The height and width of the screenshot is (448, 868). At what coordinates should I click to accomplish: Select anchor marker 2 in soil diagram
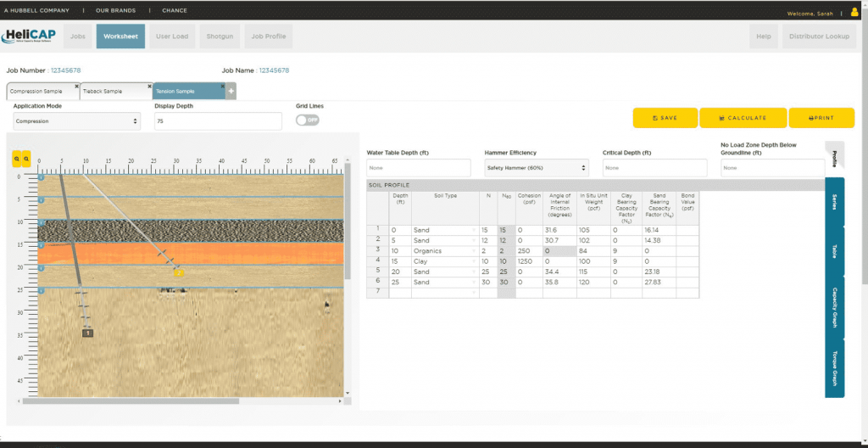(x=179, y=273)
